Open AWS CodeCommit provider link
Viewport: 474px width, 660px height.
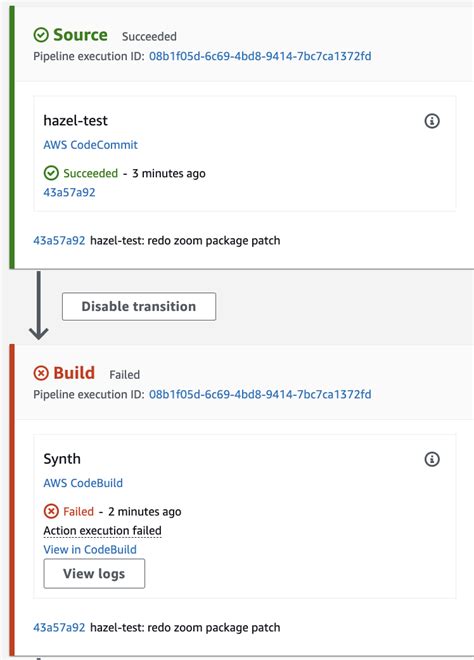click(91, 145)
